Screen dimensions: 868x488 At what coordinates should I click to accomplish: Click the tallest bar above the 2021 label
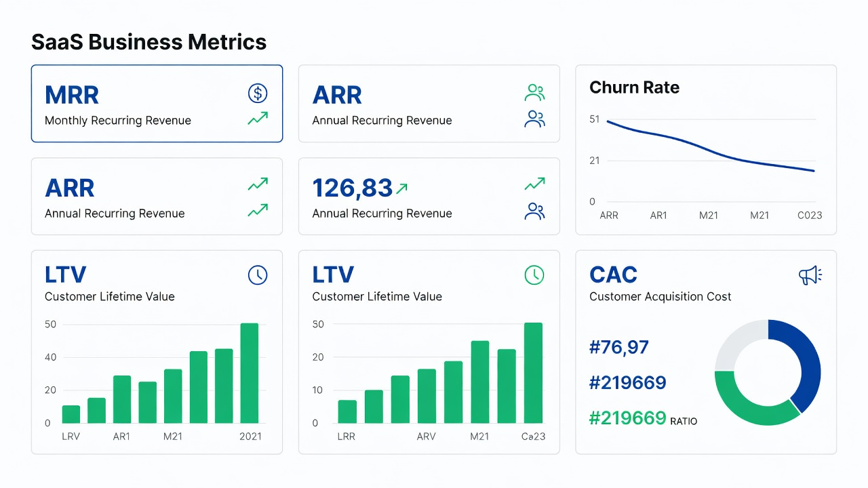(x=250, y=373)
